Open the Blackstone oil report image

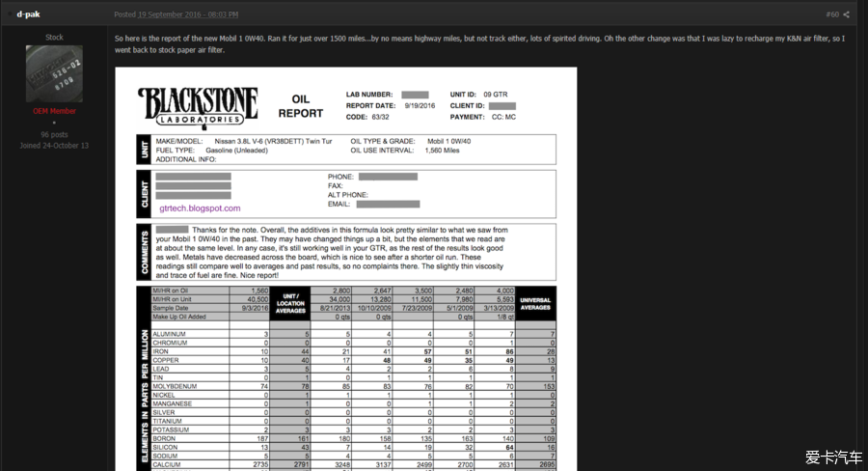point(346,269)
